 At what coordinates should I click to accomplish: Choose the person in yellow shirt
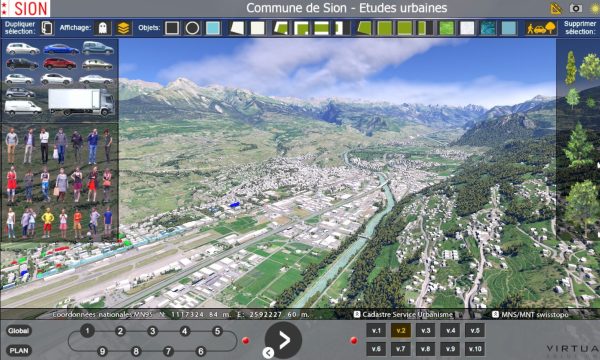coord(48,223)
